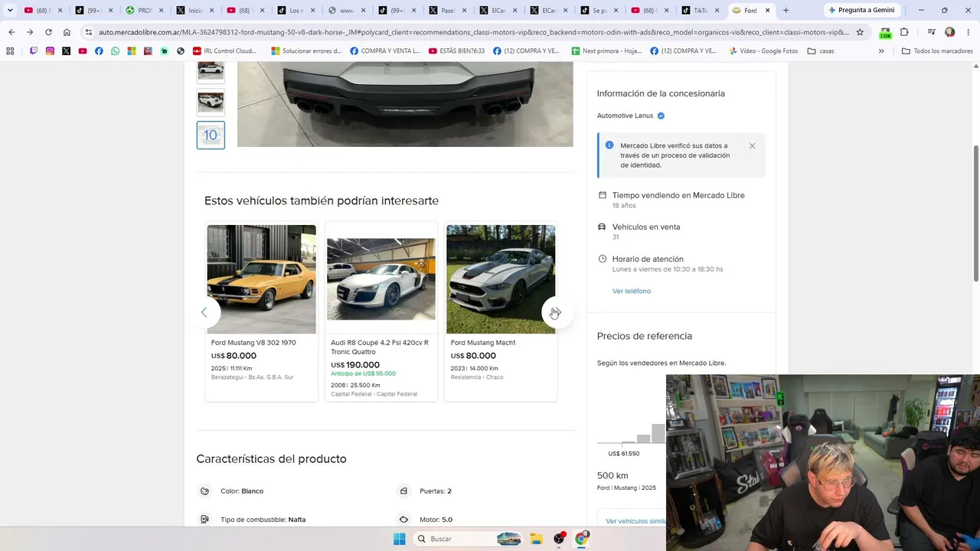
Task: Reload the Mercado Libre page
Action: (48, 32)
